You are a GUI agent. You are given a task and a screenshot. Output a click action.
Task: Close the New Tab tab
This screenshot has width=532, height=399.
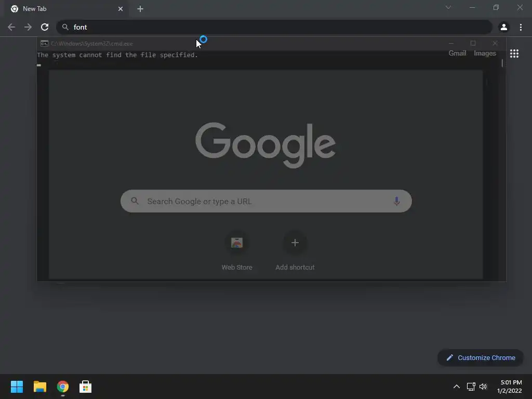point(121,9)
